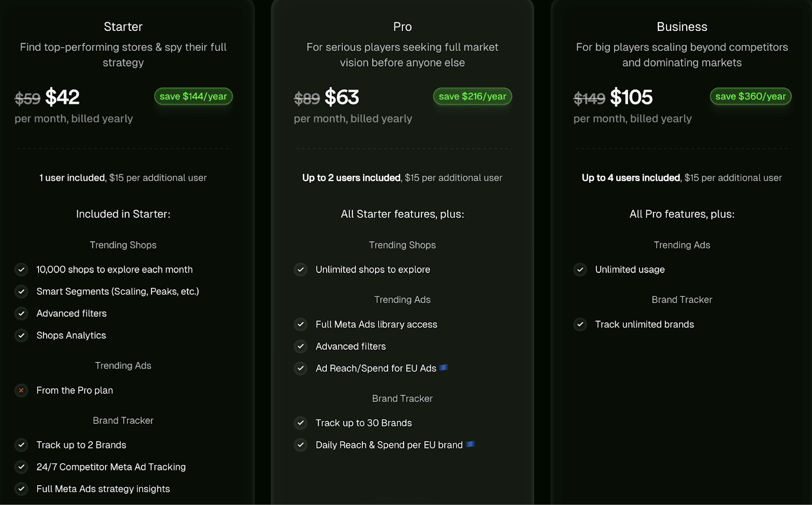Select the Pro plan heading
The width and height of the screenshot is (812, 505).
[x=402, y=26]
